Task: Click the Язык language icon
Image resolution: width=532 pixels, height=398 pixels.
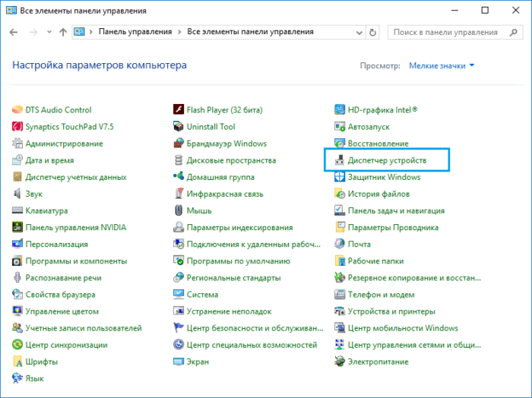Action: point(17,378)
